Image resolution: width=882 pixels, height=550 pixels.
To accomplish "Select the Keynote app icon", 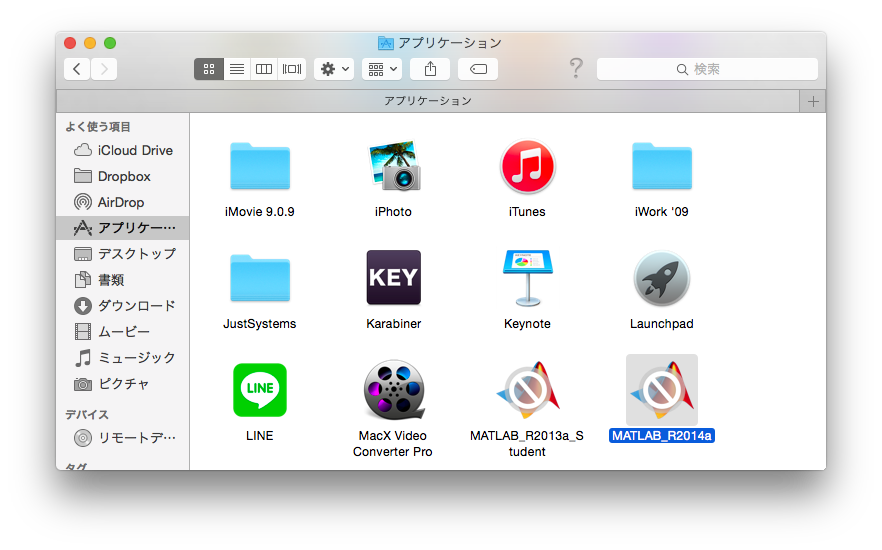I will (x=527, y=278).
